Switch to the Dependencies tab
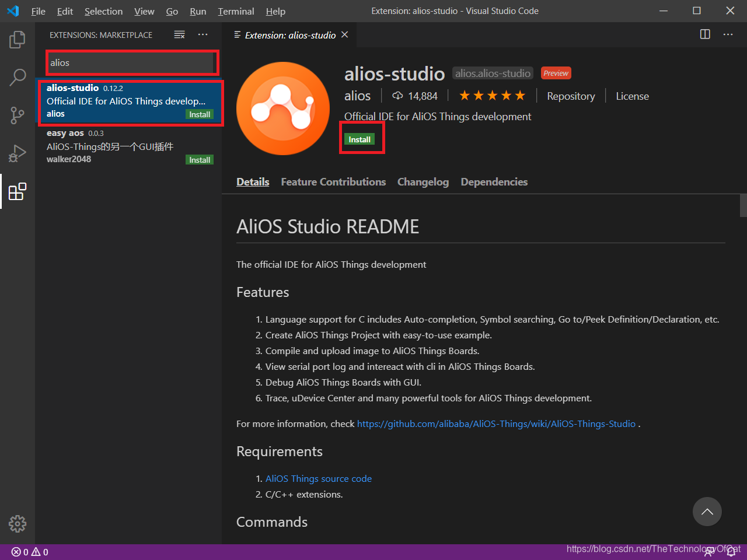This screenshot has width=747, height=560. click(494, 182)
